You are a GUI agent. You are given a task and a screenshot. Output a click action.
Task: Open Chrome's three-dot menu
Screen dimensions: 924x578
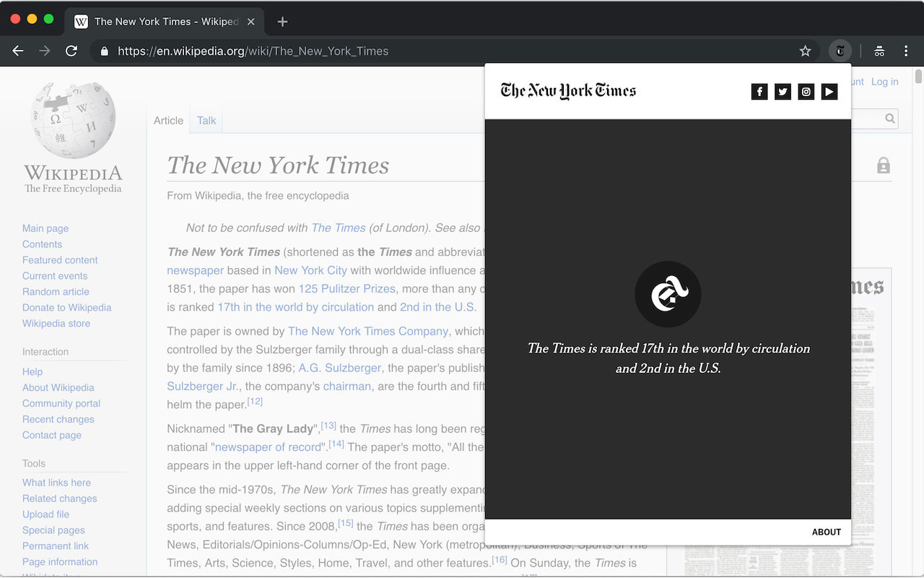(x=905, y=51)
